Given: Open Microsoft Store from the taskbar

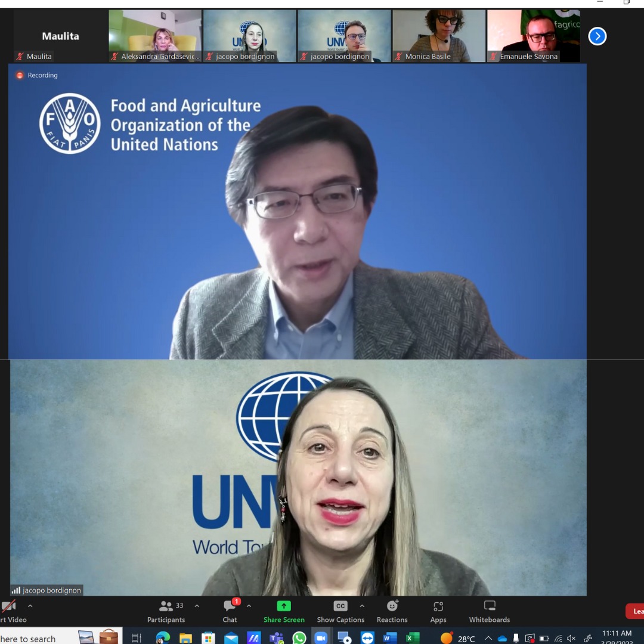Looking at the screenshot, I should [x=208, y=638].
